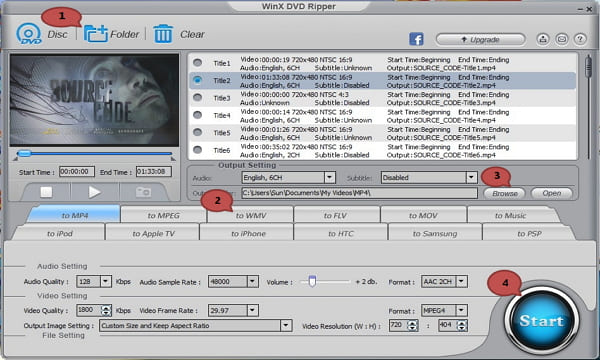Open the help question mark icon

click(580, 39)
